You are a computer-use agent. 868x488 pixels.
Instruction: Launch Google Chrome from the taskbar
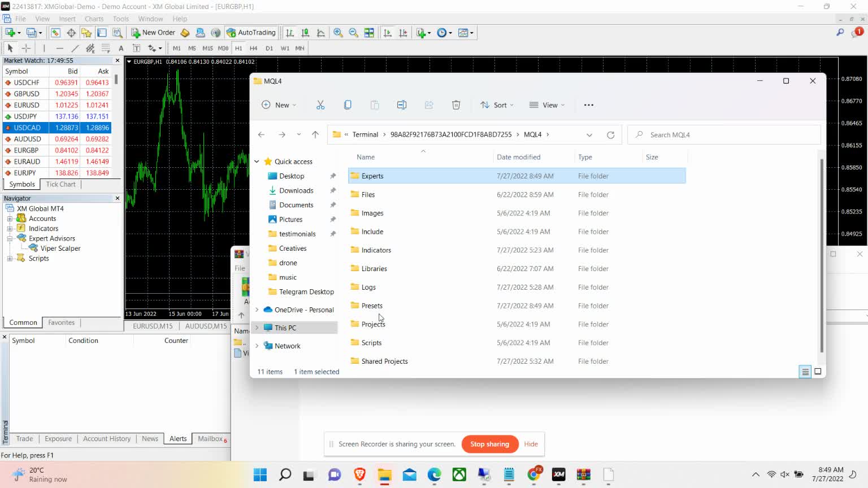(534, 474)
